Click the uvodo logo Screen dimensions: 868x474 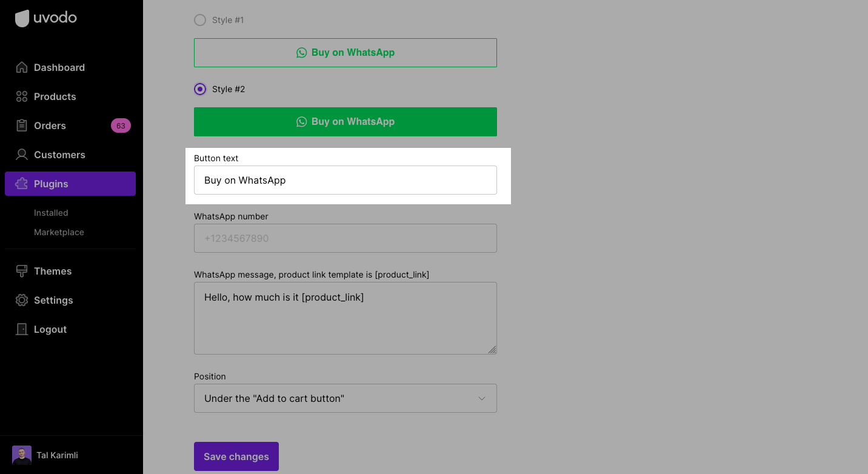coord(46,18)
